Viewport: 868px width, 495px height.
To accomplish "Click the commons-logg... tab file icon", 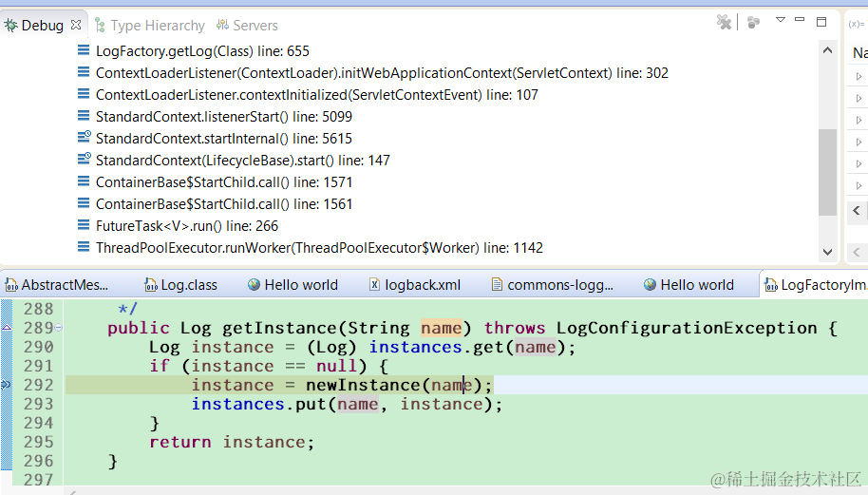I will click(x=497, y=285).
